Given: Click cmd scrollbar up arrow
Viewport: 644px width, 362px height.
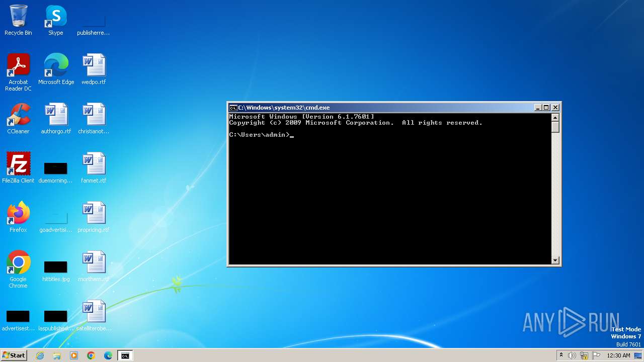Looking at the screenshot, I should point(555,118).
